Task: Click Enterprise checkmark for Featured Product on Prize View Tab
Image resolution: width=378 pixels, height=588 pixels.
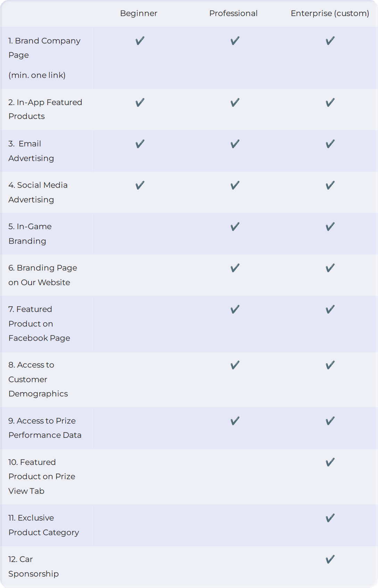Action: click(x=330, y=462)
